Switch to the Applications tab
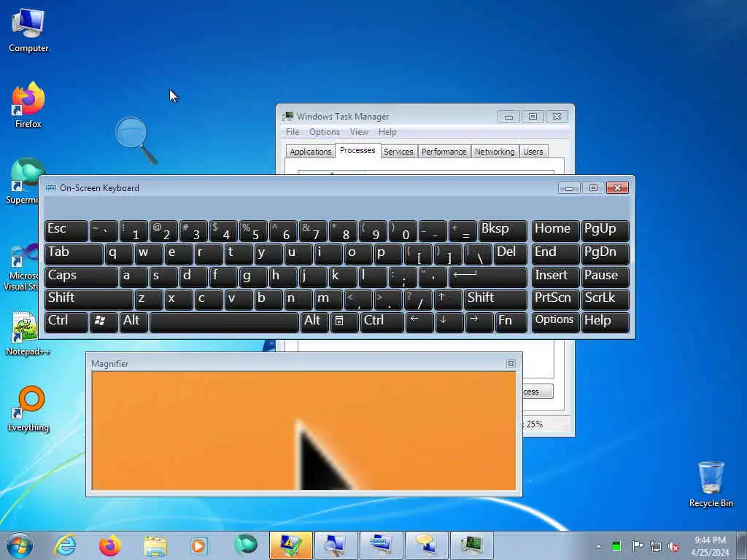Viewport: 747px width, 560px height. pos(311,152)
